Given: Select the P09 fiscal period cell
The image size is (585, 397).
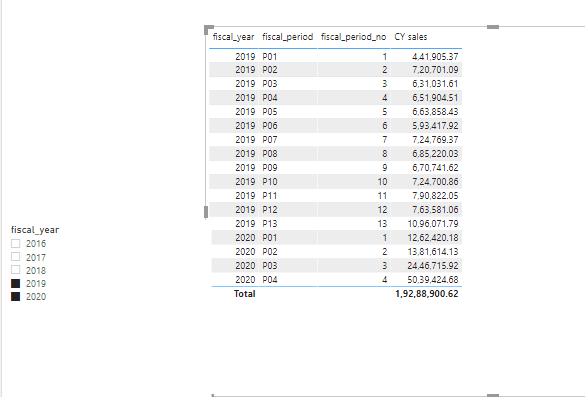Looking at the screenshot, I should point(270,168).
